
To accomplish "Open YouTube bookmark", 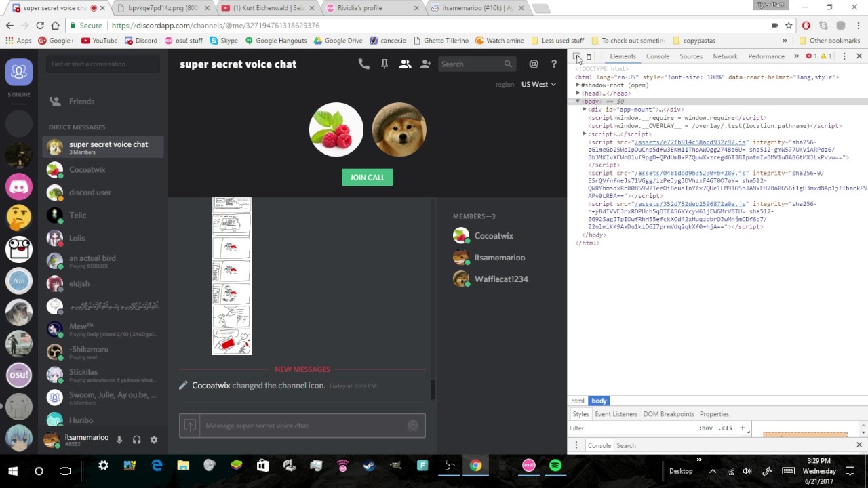I will click(x=100, y=41).
